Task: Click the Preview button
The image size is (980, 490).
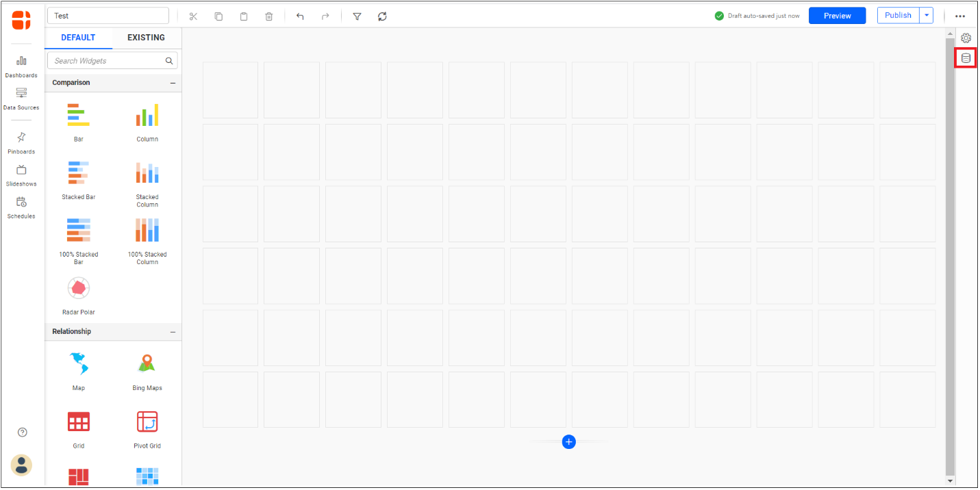Action: tap(837, 16)
